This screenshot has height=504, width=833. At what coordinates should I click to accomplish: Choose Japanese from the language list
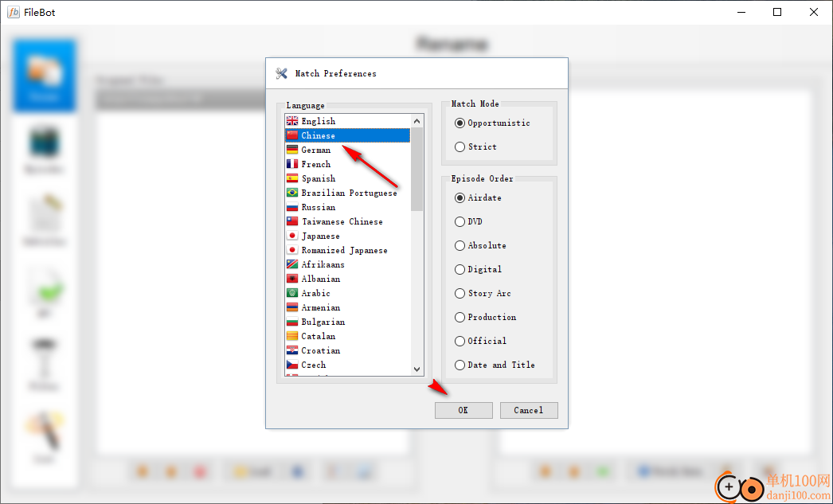347,236
